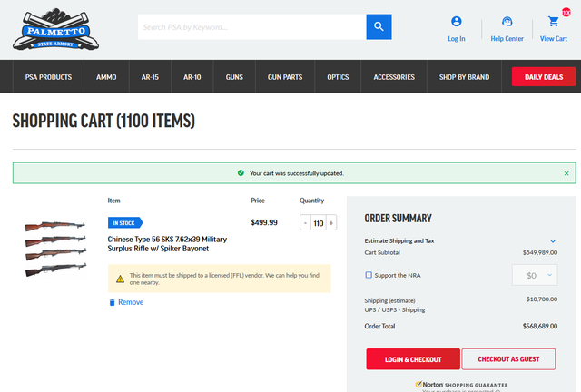Open the Accessories menu
The width and height of the screenshot is (581, 392).
(x=394, y=77)
